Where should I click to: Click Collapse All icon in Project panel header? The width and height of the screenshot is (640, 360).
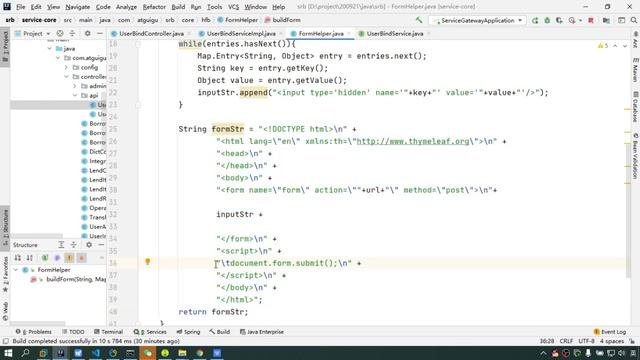pos(72,33)
